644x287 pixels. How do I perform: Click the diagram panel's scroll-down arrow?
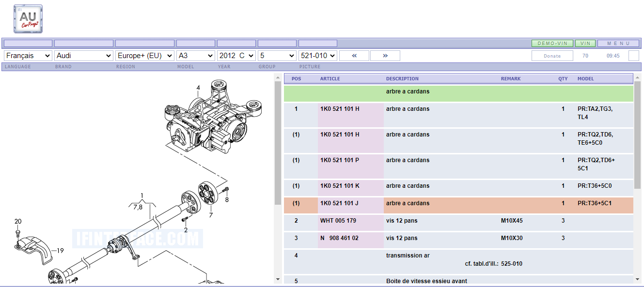tap(278, 279)
